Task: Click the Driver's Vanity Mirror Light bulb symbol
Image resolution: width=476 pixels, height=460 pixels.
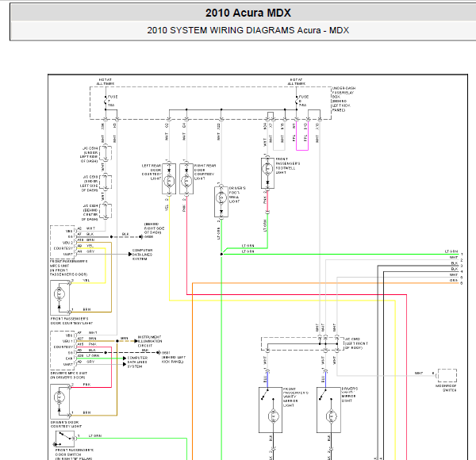Action: click(331, 416)
